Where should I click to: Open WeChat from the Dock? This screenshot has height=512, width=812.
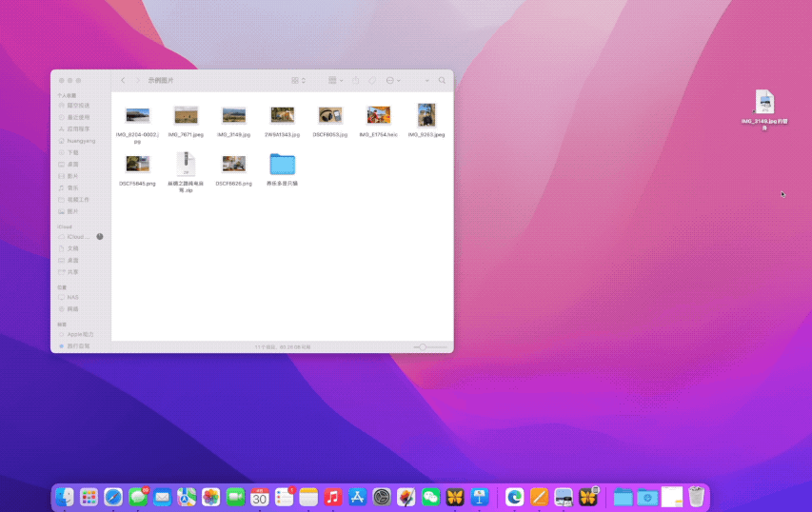point(430,497)
